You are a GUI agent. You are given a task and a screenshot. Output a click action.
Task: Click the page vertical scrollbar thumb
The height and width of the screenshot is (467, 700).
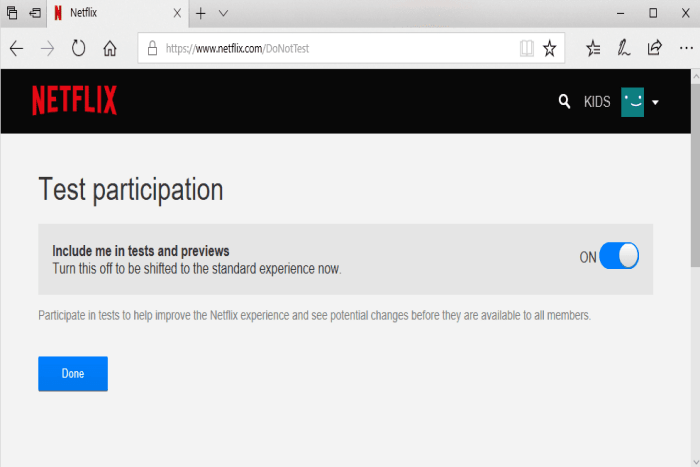696,175
